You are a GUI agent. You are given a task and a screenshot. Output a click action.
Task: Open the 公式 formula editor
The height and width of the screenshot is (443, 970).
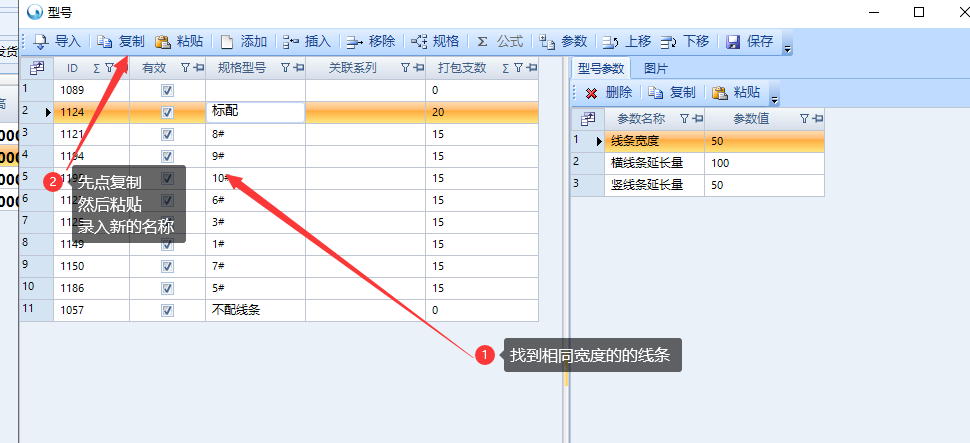click(483, 42)
